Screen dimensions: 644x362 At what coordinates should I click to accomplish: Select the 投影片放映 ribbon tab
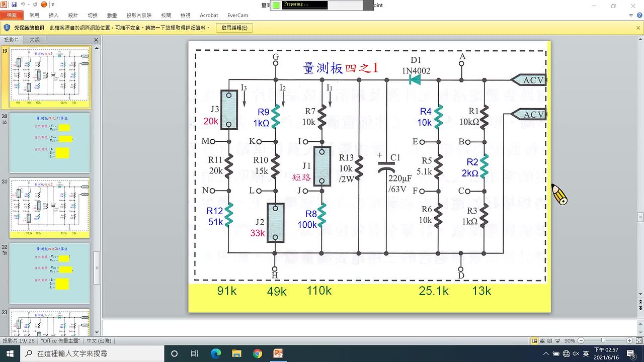(x=139, y=16)
